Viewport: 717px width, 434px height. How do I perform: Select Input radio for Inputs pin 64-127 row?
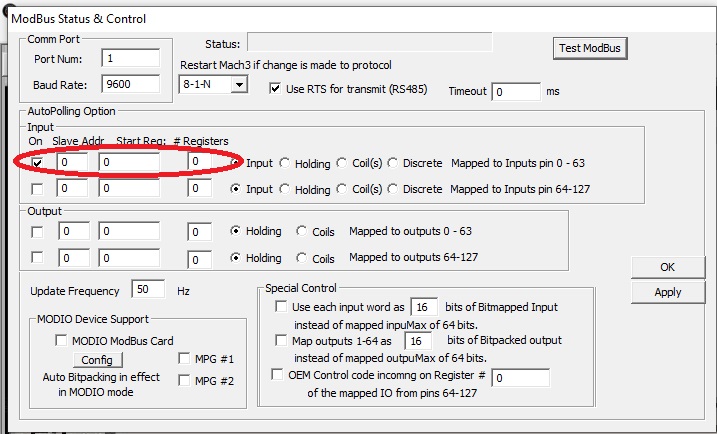pos(235,188)
